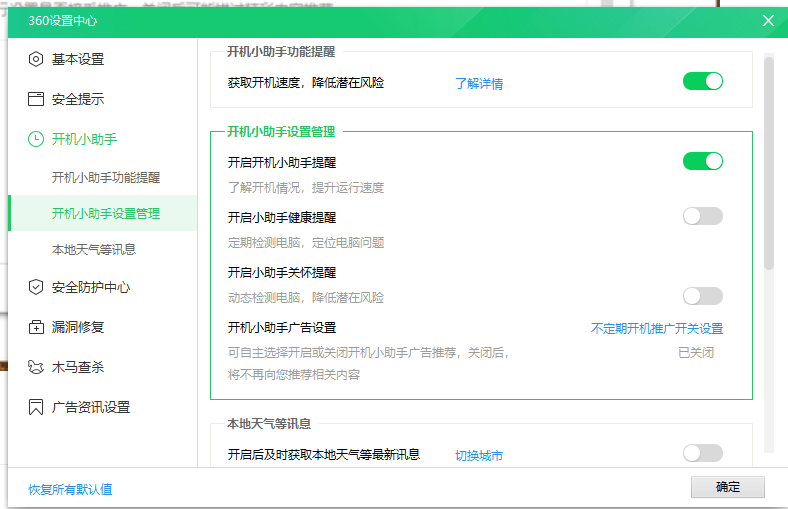This screenshot has height=509, width=788.
Task: Click the 基本设置 hexagon icon
Action: 36,59
